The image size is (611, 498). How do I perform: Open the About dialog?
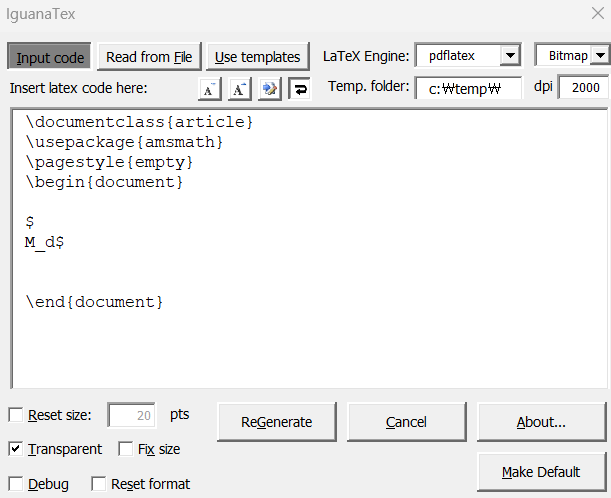click(x=541, y=422)
